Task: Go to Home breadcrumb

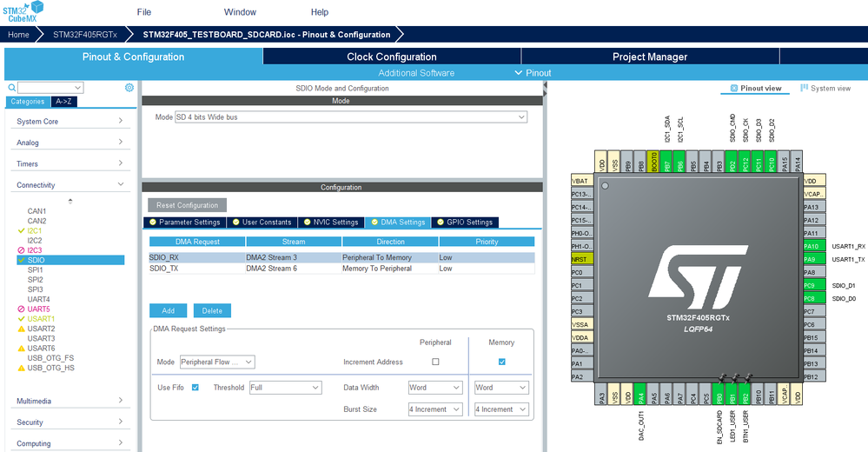Action: pos(18,35)
